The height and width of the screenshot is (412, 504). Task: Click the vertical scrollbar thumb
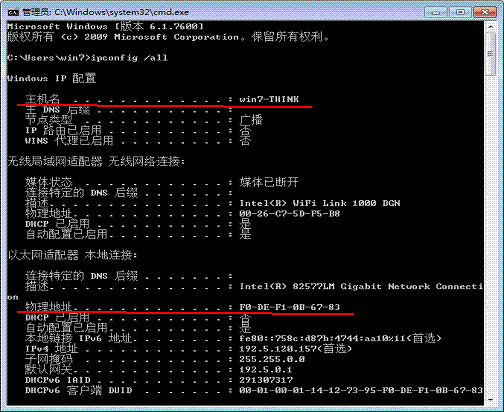point(491,53)
